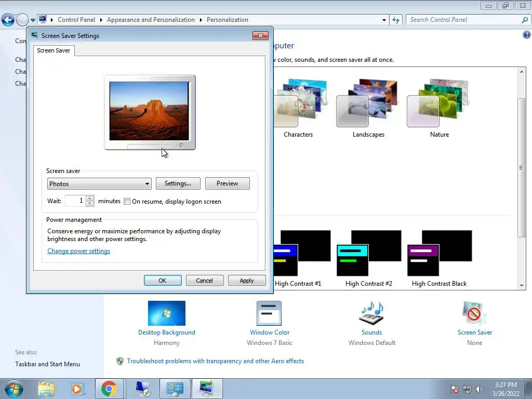
Task: Click the network tray icon
Action: coord(467,389)
